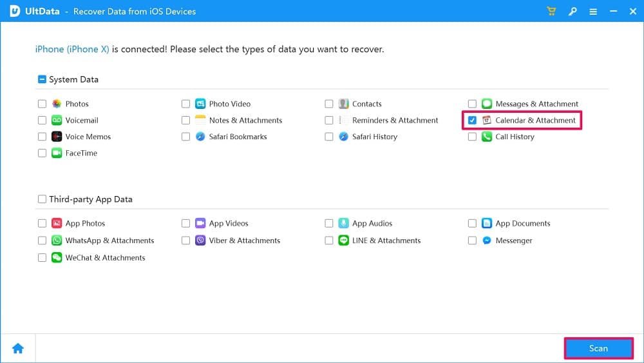The width and height of the screenshot is (644, 363).
Task: Click the Messenger app icon
Action: (487, 240)
